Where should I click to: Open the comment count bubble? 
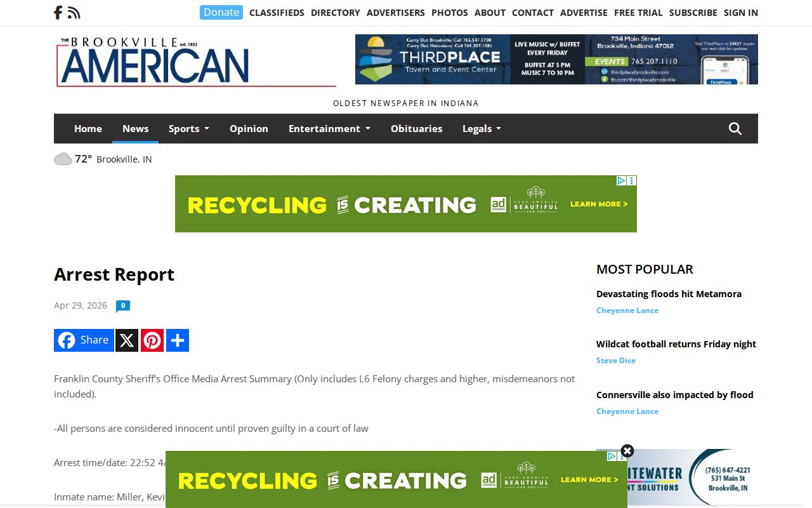pos(123,306)
